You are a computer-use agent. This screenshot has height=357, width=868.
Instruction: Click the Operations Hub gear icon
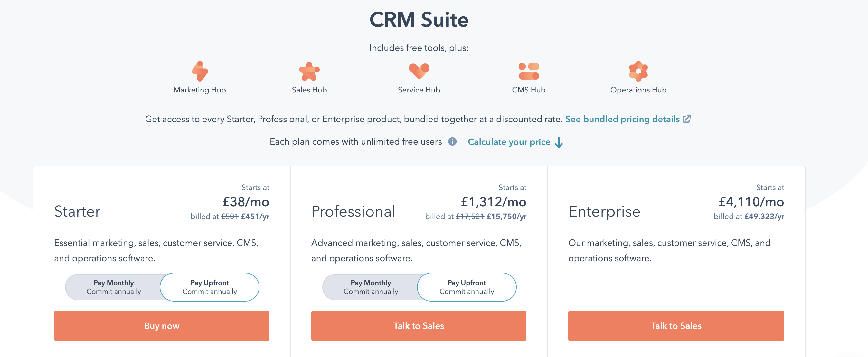[638, 71]
